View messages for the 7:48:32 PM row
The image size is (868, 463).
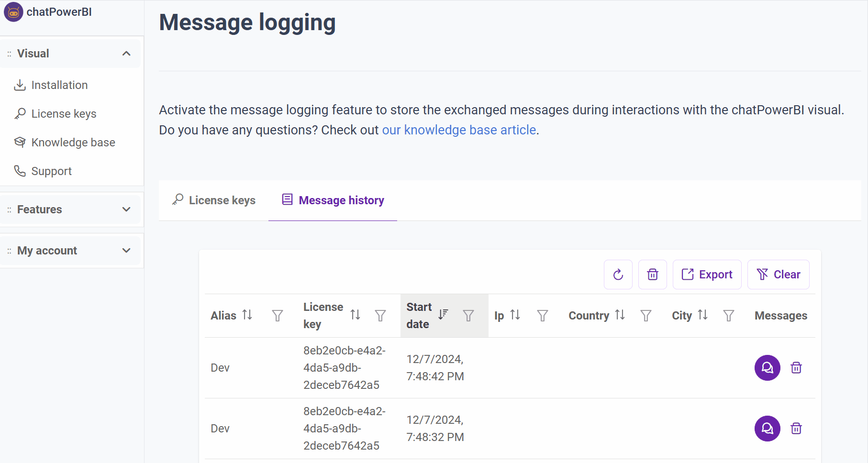pos(768,429)
